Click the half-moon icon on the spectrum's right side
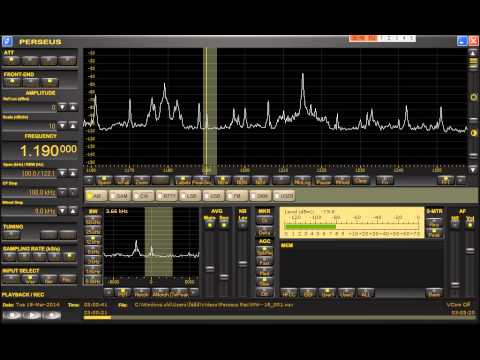 pyautogui.click(x=474, y=133)
